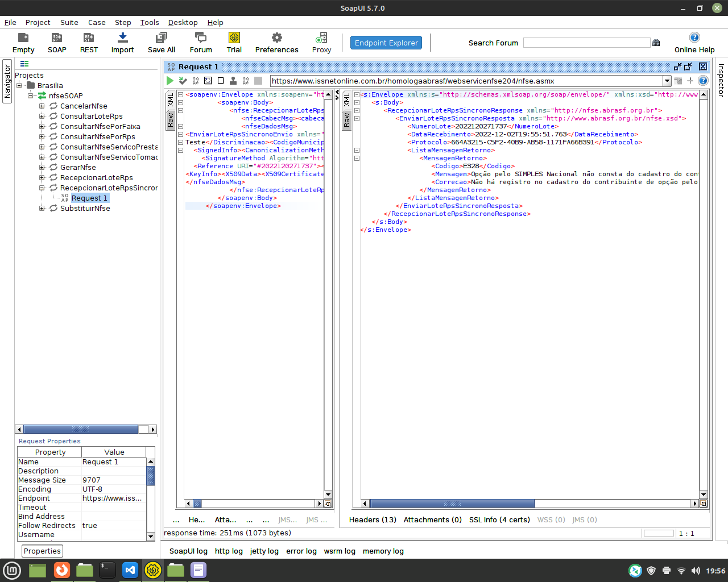
Task: Expand the GerarNfse tree node
Action: pos(42,167)
